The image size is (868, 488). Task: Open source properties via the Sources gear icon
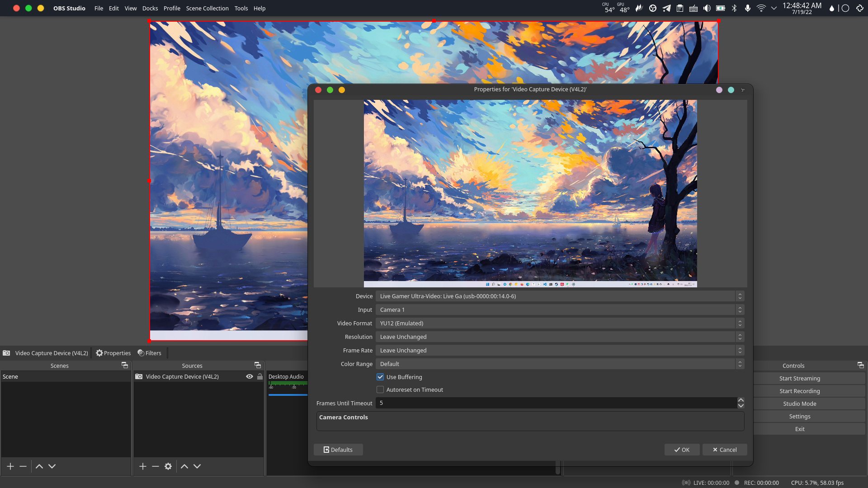point(168,466)
